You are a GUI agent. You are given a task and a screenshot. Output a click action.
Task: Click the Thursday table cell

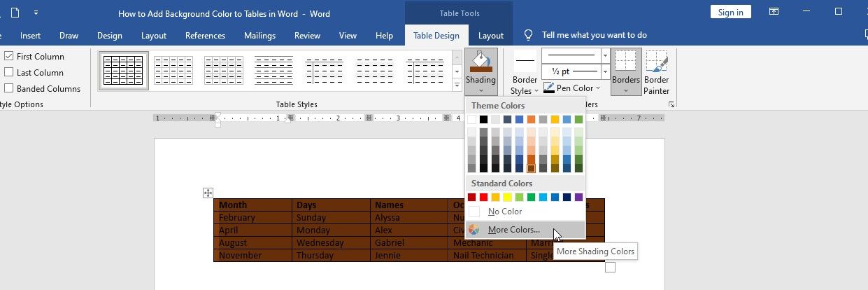click(x=331, y=256)
